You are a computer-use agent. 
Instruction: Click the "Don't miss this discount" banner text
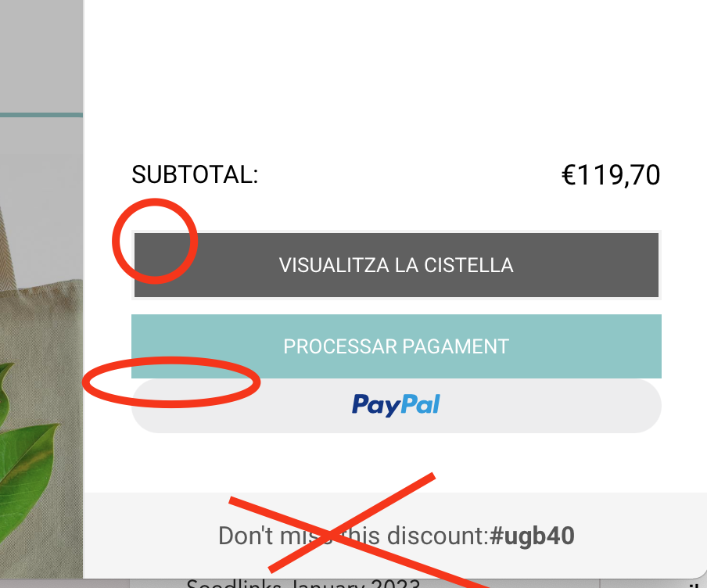tap(353, 536)
